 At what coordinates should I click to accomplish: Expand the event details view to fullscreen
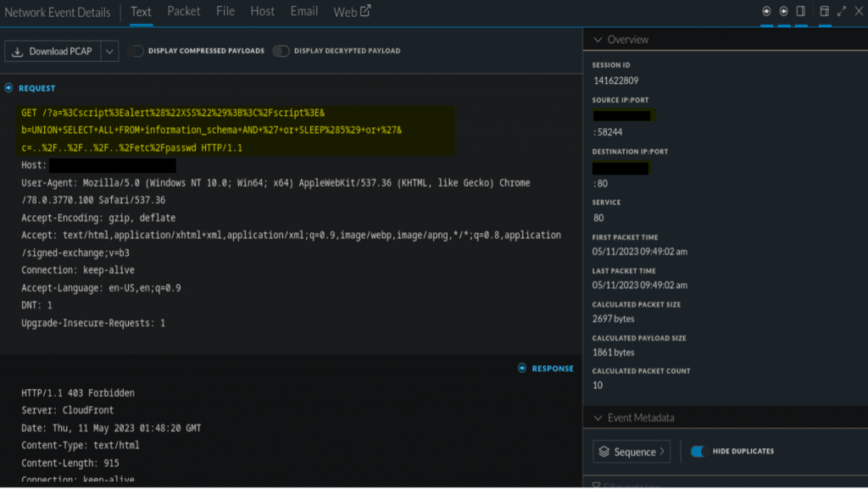point(842,12)
